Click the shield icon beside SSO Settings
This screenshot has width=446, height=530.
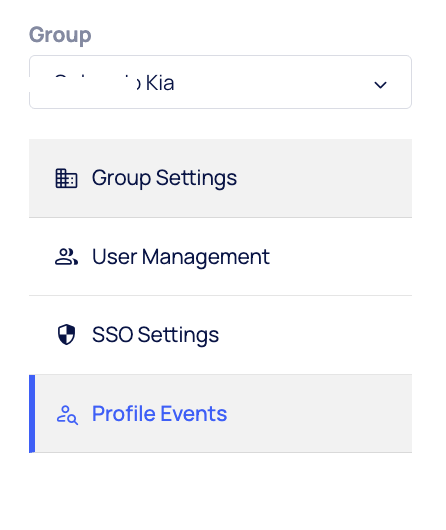(66, 335)
